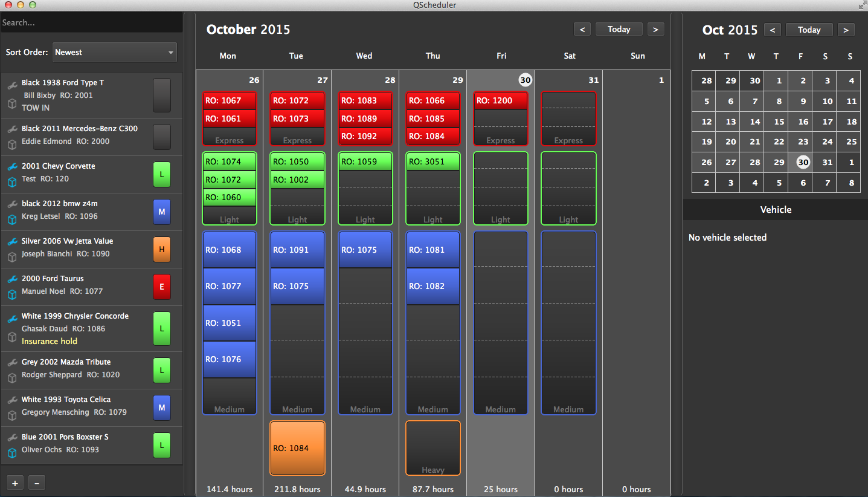Click cube icon next to Joseph Bianchi
Image resolution: width=868 pixels, height=497 pixels.
tap(11, 256)
